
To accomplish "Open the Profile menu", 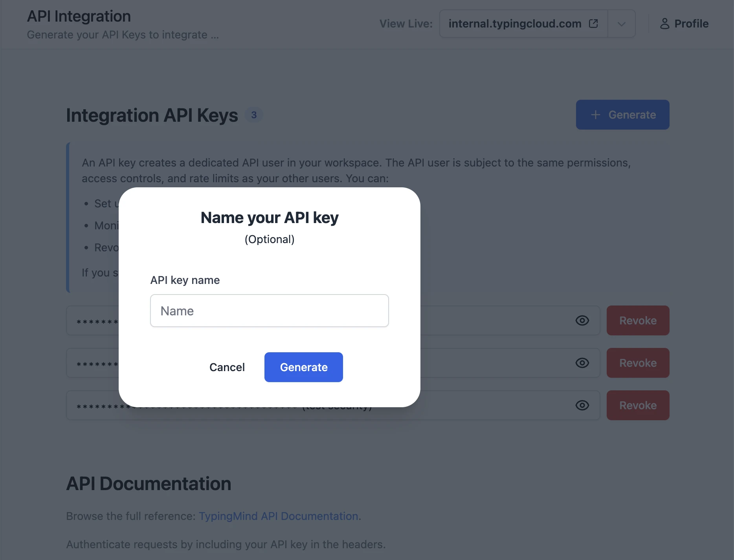I will tap(684, 24).
